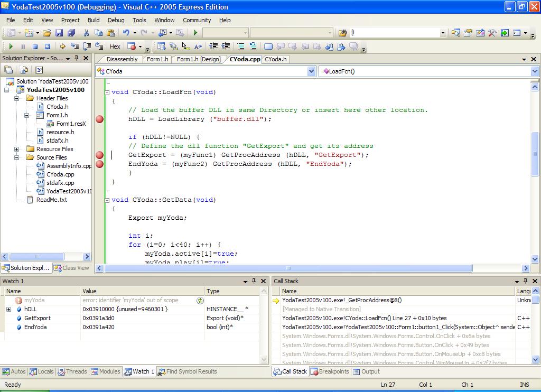This screenshot has height=392, width=541.
Task: Click the Stop Debugging square icon
Action: tap(35, 46)
